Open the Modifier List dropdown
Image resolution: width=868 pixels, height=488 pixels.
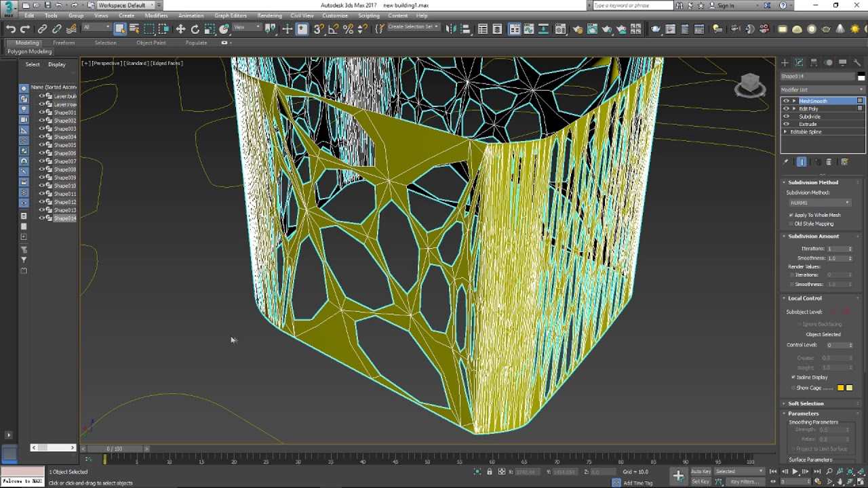tap(822, 89)
